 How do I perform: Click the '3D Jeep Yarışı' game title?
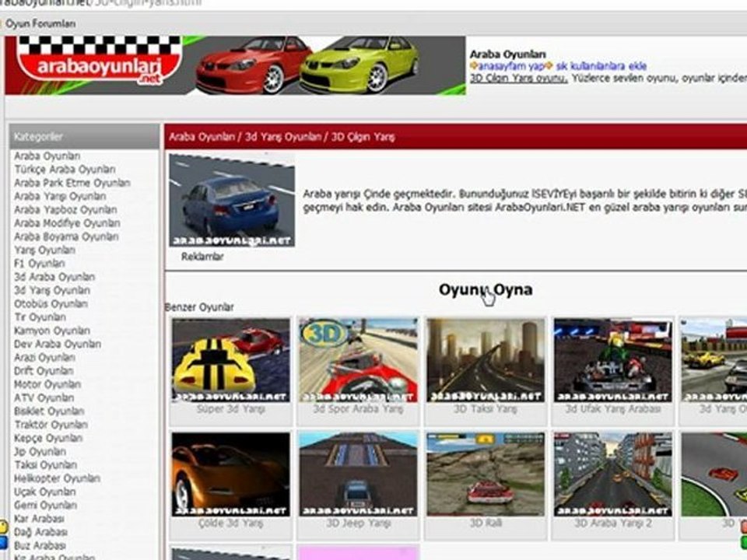click(x=358, y=523)
